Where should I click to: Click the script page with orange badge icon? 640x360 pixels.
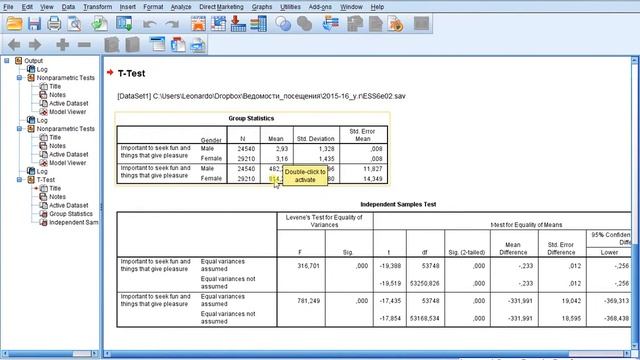pyautogui.click(x=396, y=24)
